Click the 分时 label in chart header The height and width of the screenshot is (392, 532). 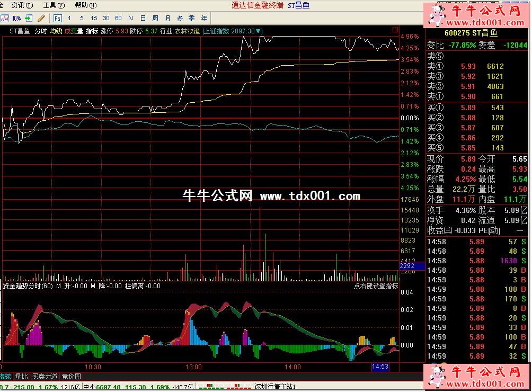click(41, 31)
